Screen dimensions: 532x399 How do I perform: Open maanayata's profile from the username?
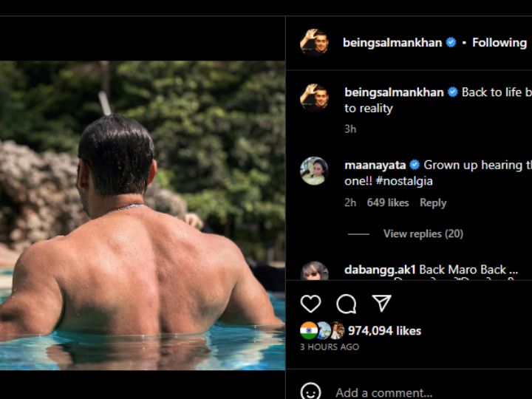pyautogui.click(x=375, y=165)
